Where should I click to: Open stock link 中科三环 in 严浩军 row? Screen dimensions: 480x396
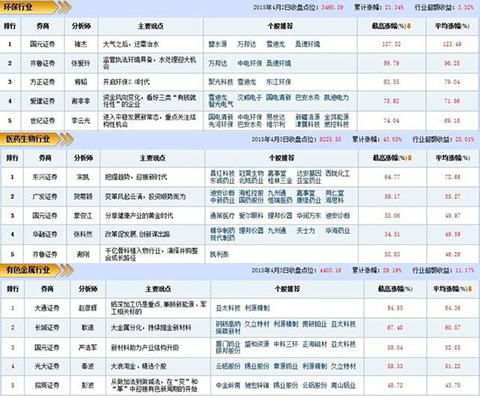pos(286,344)
